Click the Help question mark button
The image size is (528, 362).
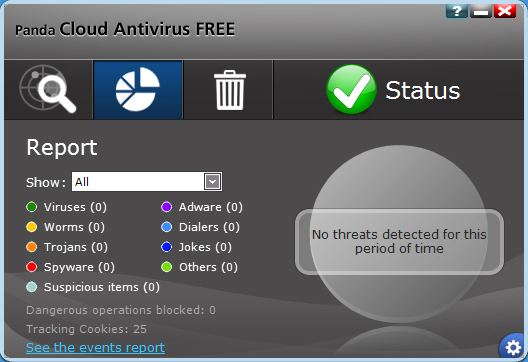(457, 11)
